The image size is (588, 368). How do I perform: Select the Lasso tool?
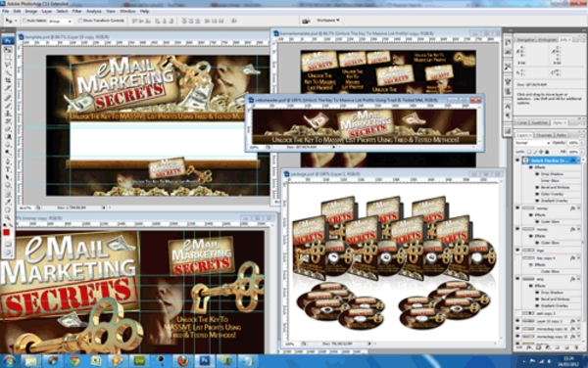[8, 65]
